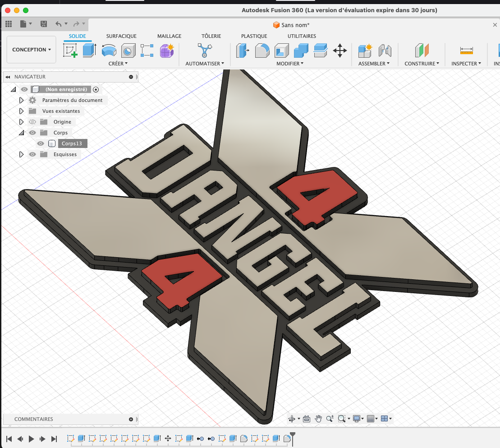Open the MODIFIER dropdown menu
This screenshot has height=448, width=500.
(289, 64)
